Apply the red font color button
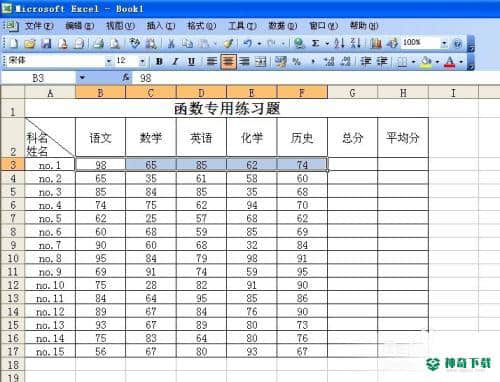The image size is (500, 382). 450,62
